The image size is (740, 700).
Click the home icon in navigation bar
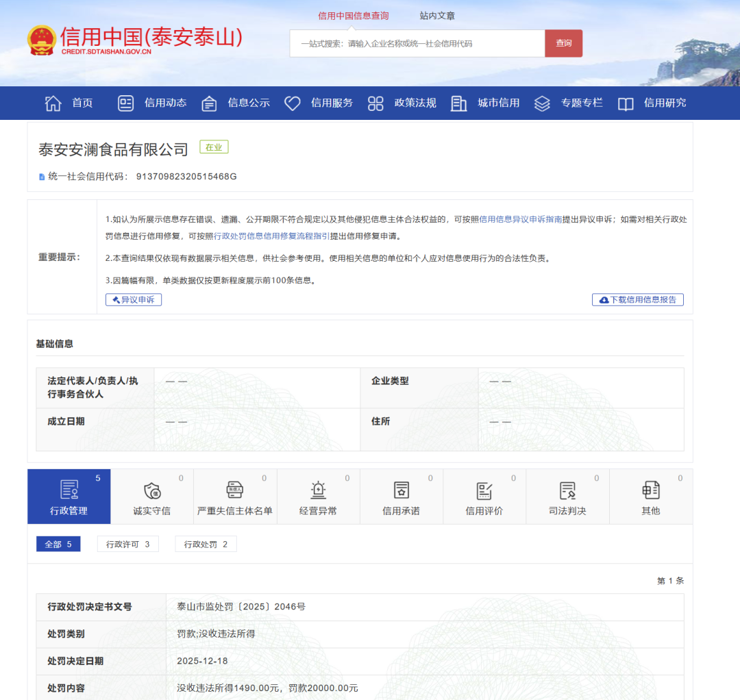click(x=53, y=103)
